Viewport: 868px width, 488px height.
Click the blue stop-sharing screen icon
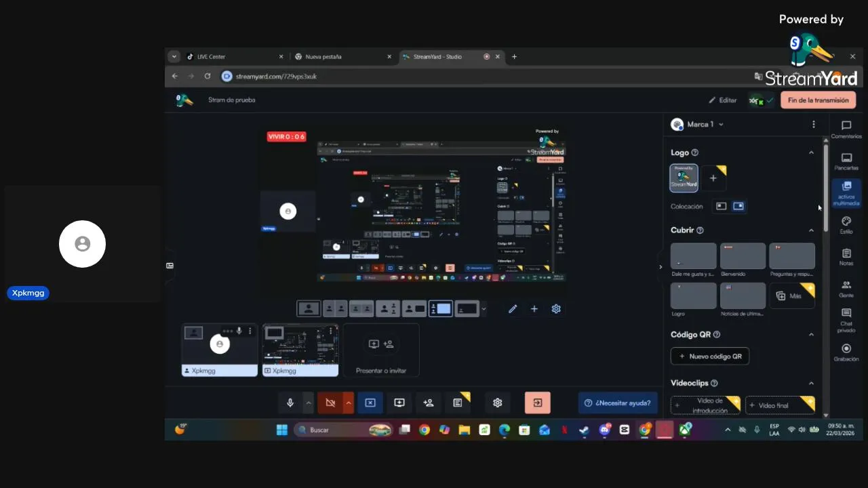click(370, 403)
